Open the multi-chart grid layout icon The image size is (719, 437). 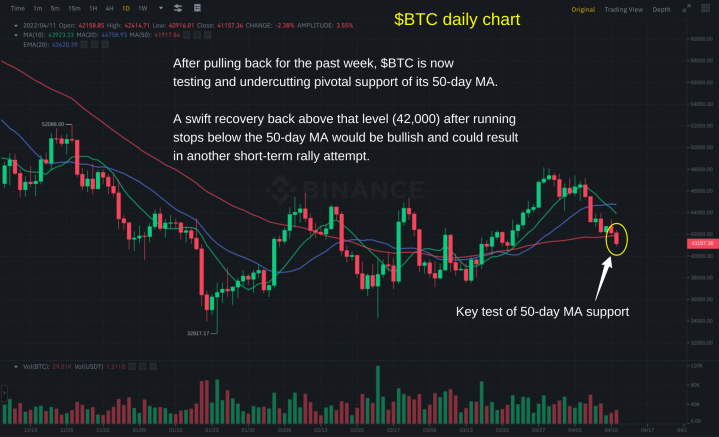click(706, 8)
